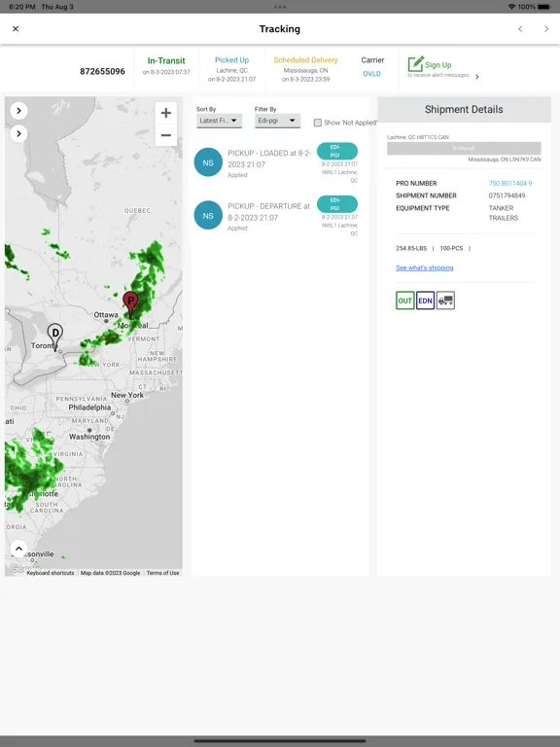
Task: Select the PICKUP - LOADED event text
Action: (x=269, y=159)
